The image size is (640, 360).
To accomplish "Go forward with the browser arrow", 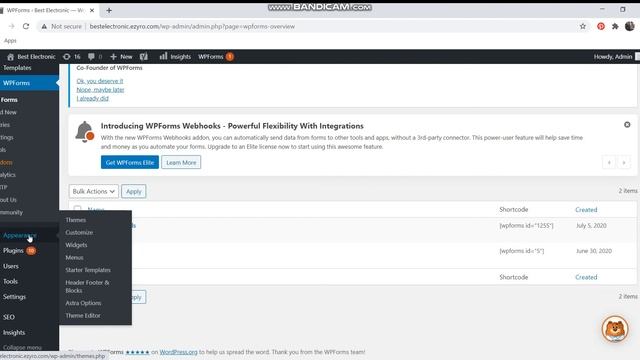I will tap(11, 26).
